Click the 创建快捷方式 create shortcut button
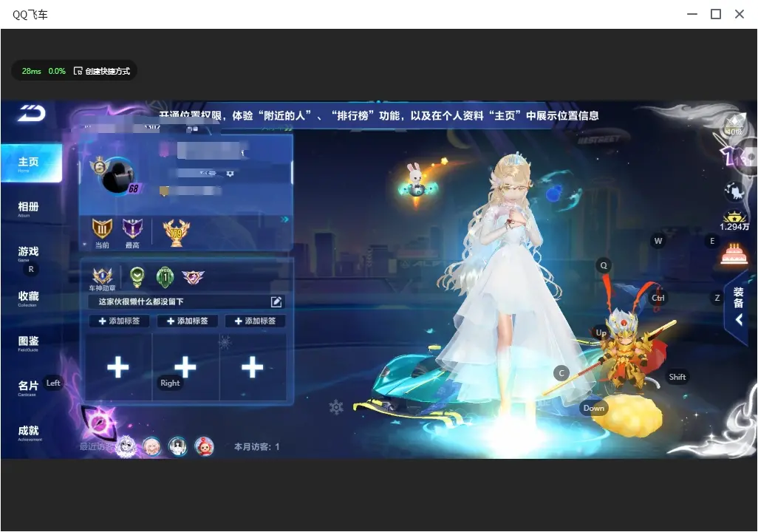 coord(102,71)
